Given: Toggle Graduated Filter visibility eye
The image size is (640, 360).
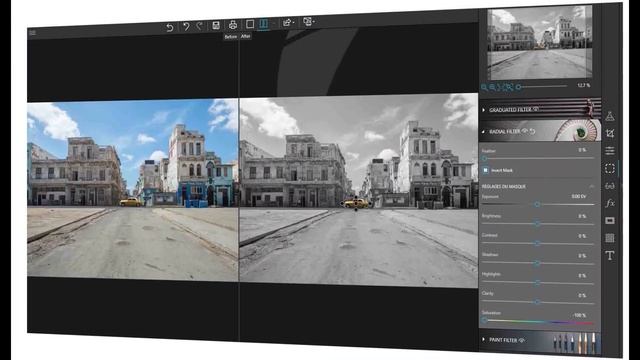Looking at the screenshot, I should click(536, 109).
